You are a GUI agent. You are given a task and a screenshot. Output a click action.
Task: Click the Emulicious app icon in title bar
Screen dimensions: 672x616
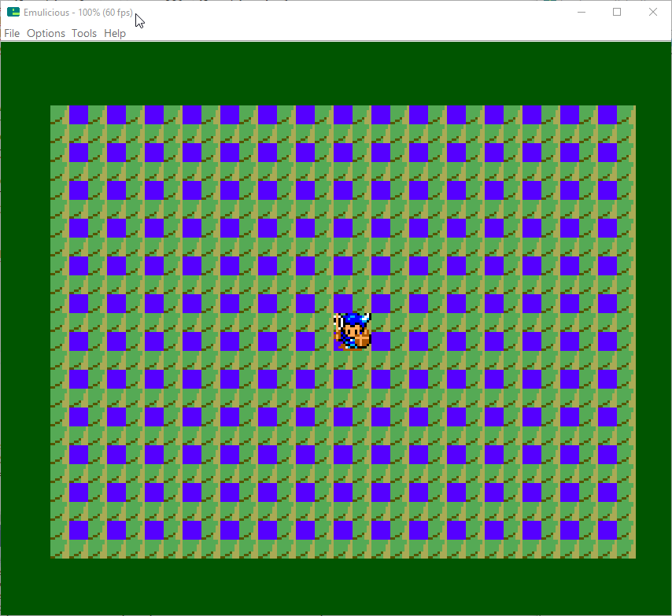(13, 12)
